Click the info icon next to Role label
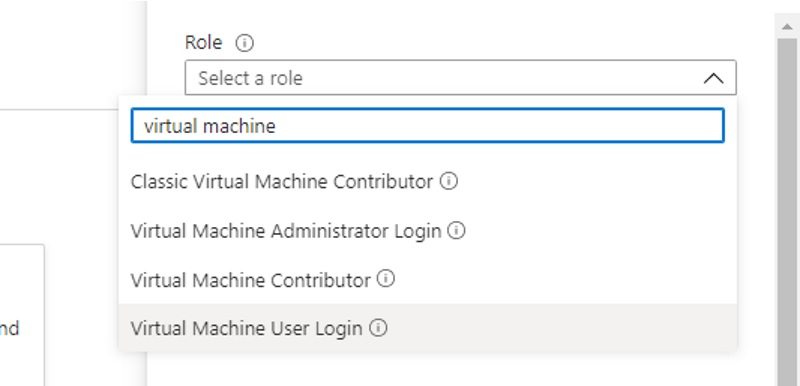Viewport: 800px width, 386px height. 244,43
